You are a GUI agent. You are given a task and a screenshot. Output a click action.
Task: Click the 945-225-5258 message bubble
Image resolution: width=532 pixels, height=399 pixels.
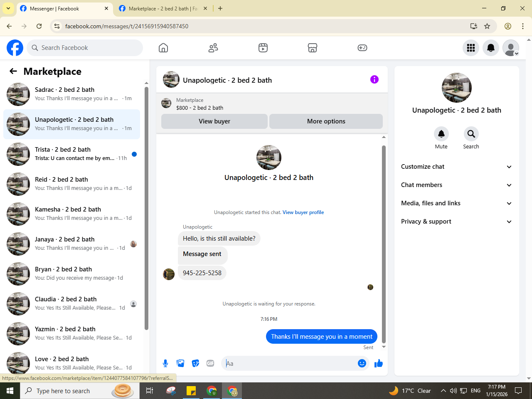[x=202, y=273]
